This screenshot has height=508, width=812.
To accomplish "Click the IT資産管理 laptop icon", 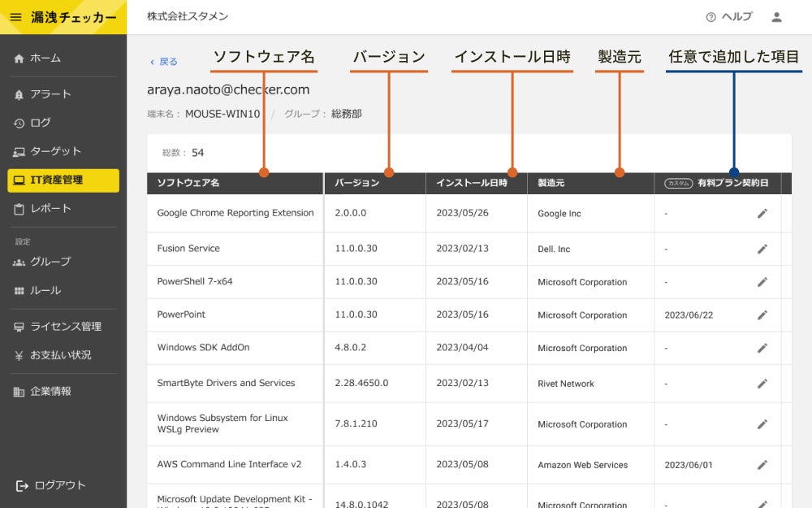I will tap(19, 180).
